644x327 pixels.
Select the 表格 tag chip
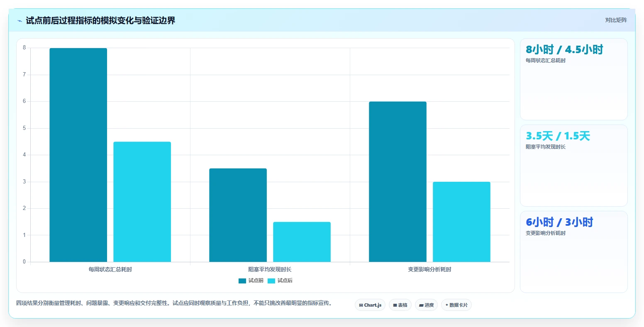point(400,305)
